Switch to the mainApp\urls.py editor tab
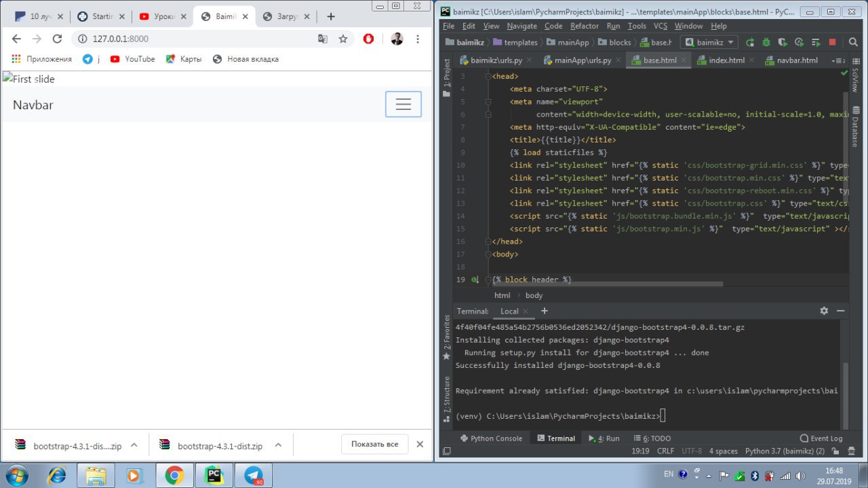 click(583, 60)
